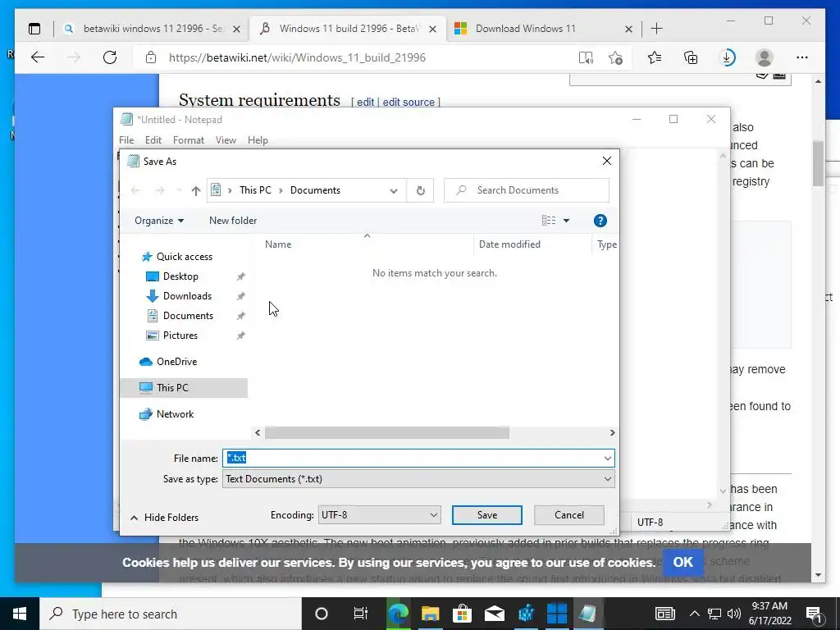The width and height of the screenshot is (840, 630).
Task: Open Notepad Edit menu
Action: [153, 140]
